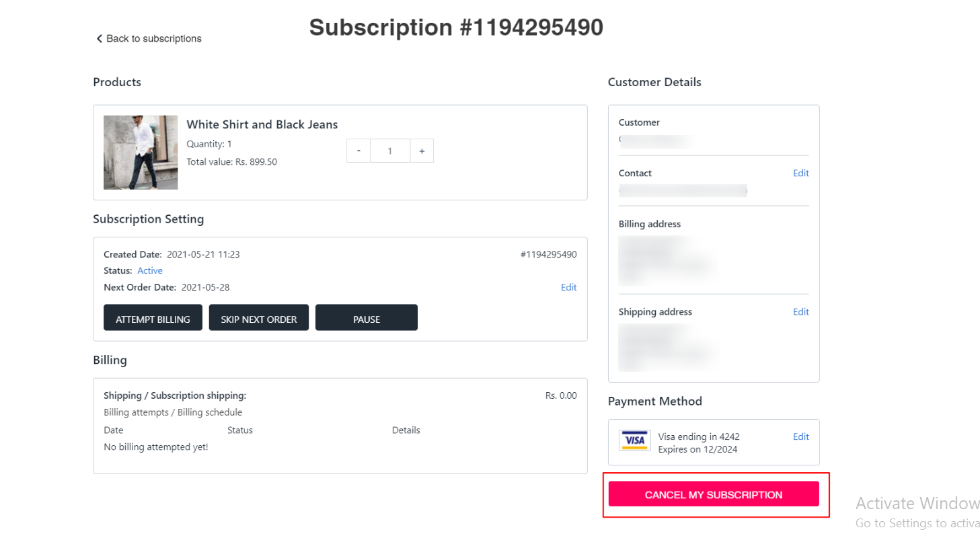Image resolution: width=980 pixels, height=536 pixels.
Task: Click the back chevron arrow icon
Action: (x=99, y=39)
